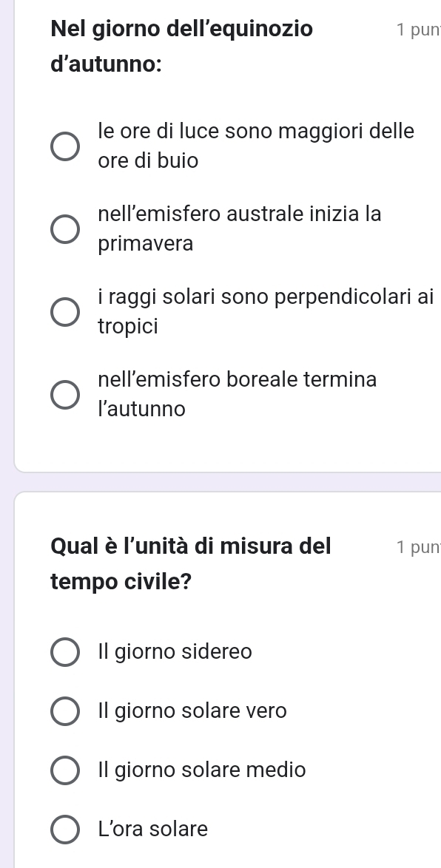Mark radio for 'raggi solari perpendicolari ai tropici'
Viewport: 441px width, 868px height.
coord(65,312)
